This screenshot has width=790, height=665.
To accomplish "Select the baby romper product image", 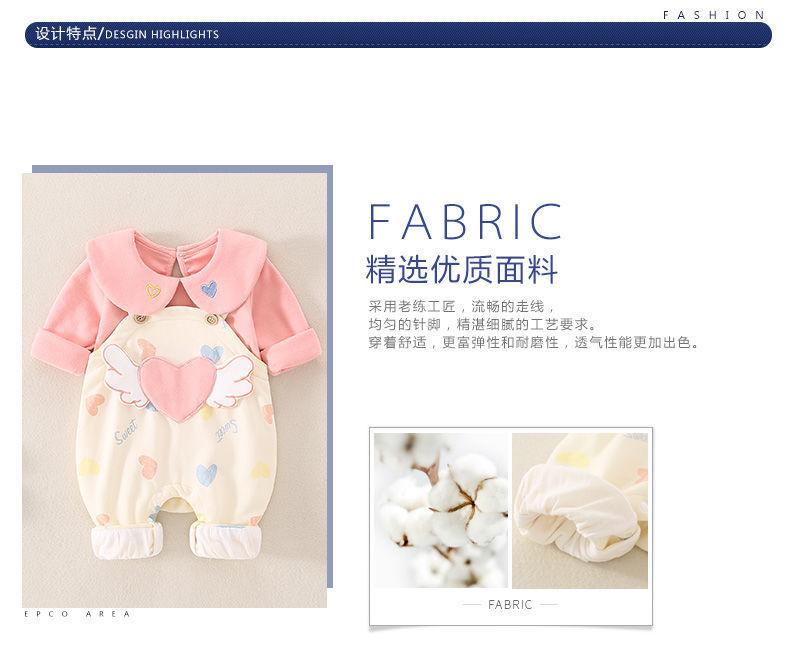I will [x=175, y=390].
